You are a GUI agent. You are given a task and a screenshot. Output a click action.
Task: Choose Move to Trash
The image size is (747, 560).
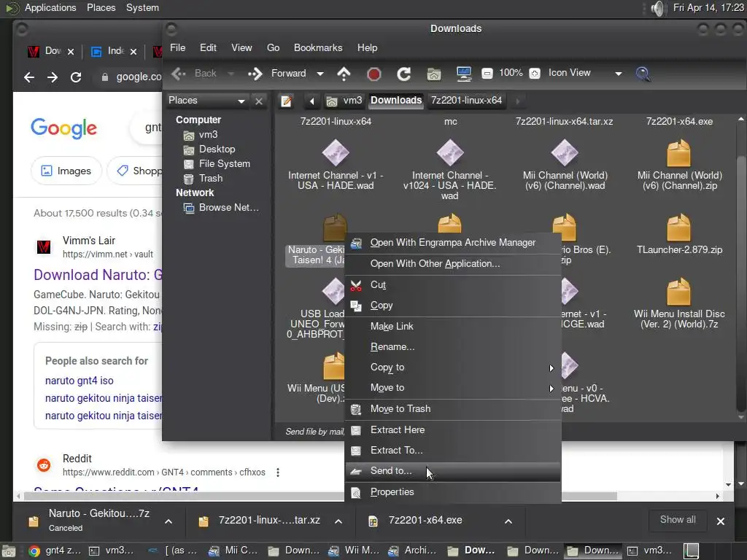point(452,409)
